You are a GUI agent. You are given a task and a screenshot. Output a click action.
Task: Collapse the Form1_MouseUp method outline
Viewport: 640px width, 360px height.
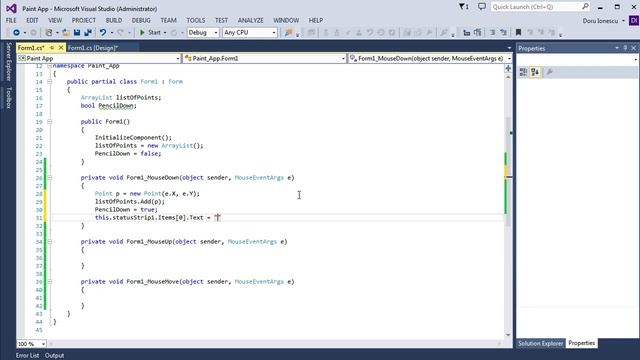pyautogui.click(x=49, y=242)
